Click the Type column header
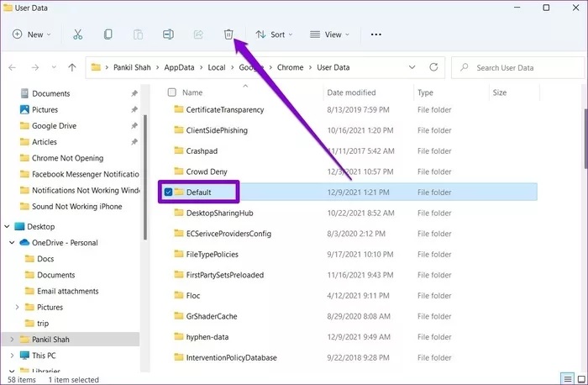588x385 pixels. pyautogui.click(x=425, y=92)
